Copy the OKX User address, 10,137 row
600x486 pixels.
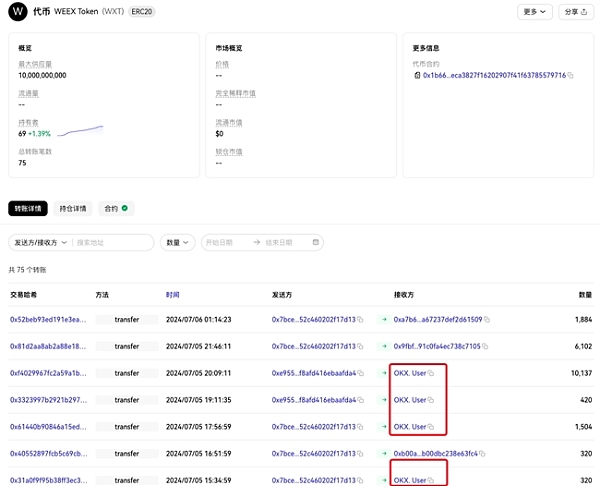coord(431,373)
